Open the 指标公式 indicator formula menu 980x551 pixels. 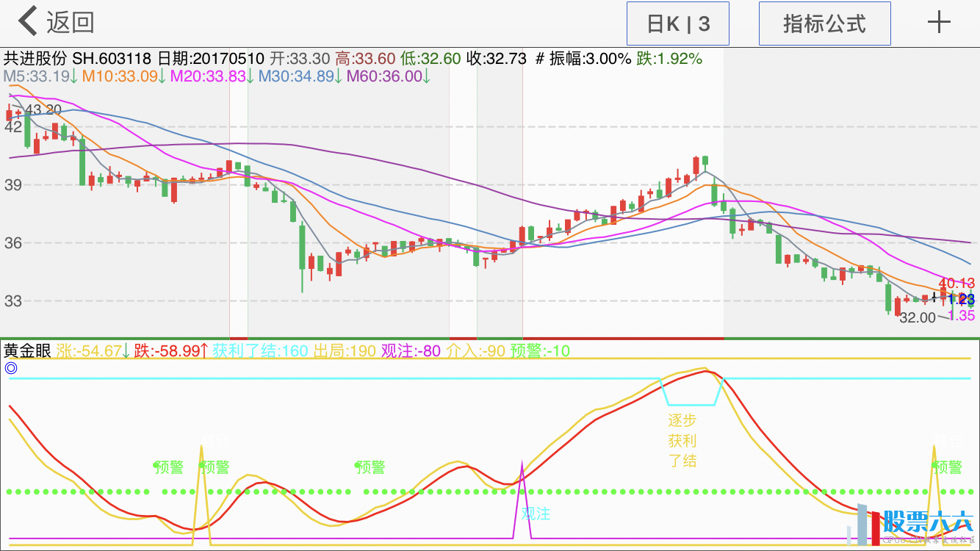[824, 24]
